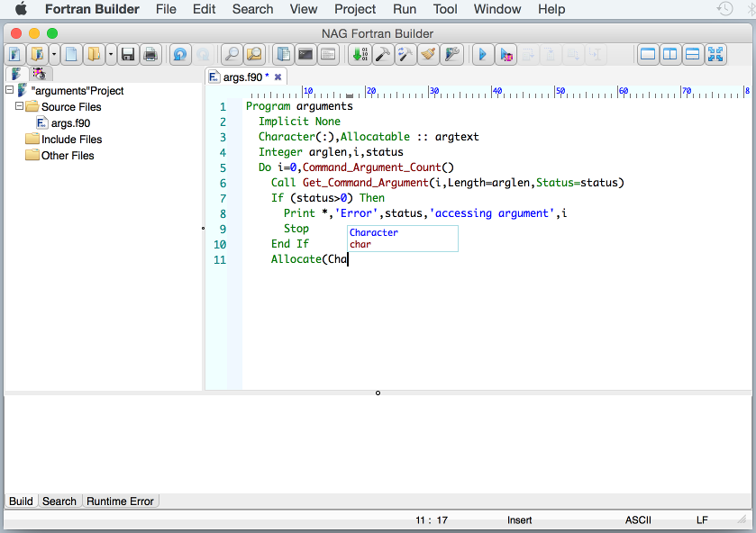Start debugging with play-bug icon
The width and height of the screenshot is (756, 533).
click(x=506, y=54)
